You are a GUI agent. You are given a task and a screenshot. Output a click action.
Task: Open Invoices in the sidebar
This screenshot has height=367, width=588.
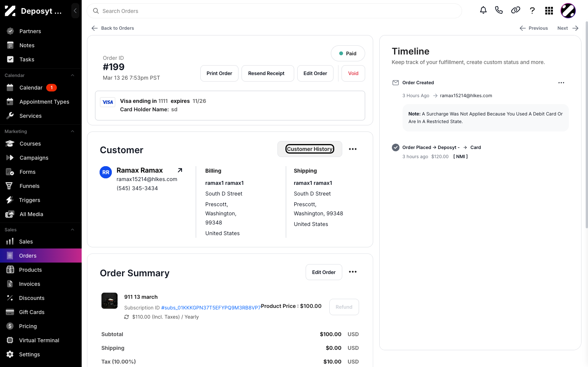[x=41, y=284]
